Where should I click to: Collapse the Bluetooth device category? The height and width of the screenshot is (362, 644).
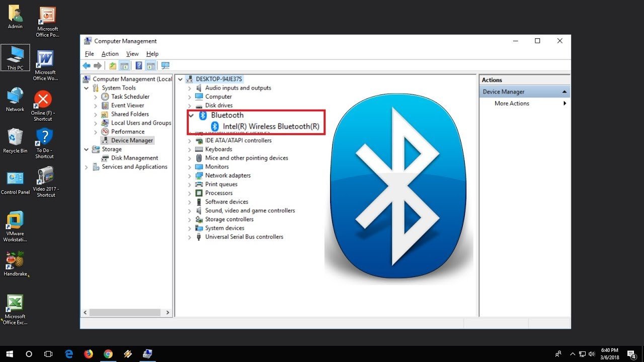tap(190, 115)
